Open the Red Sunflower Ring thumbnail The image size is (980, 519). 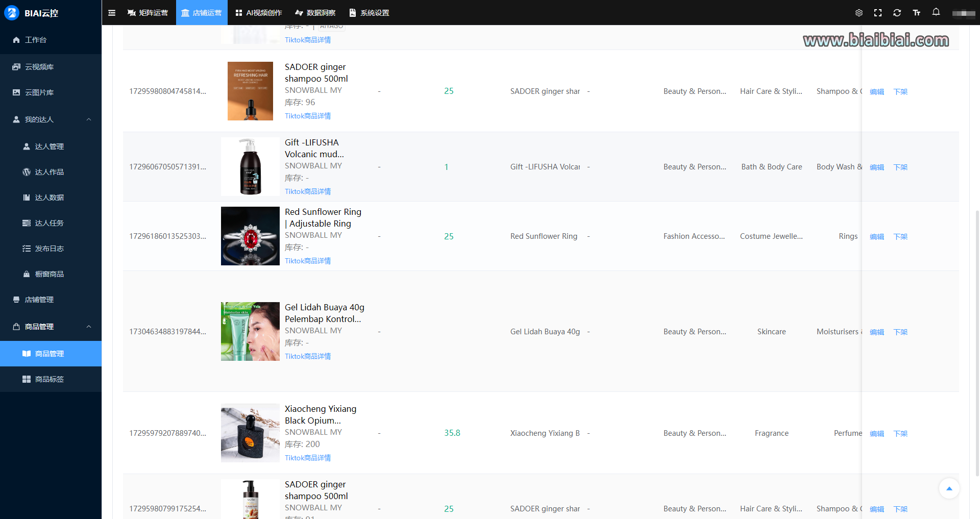coord(250,236)
